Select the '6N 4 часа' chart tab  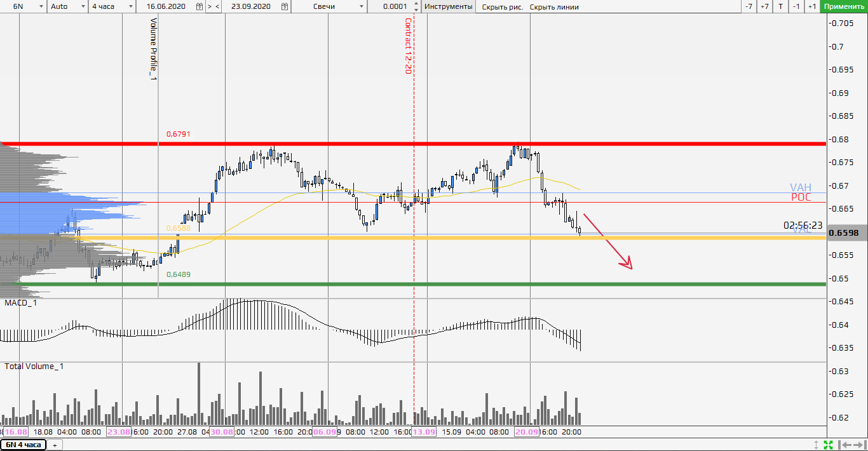tap(23, 445)
